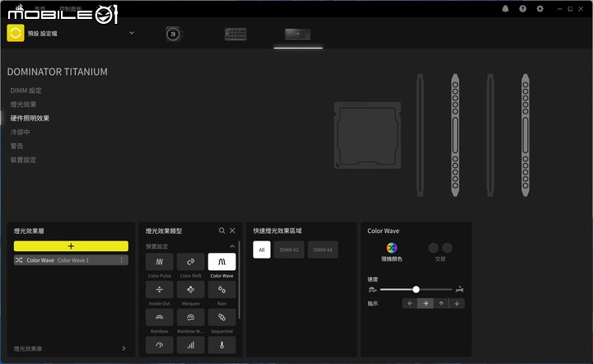
Task: Choose the Color Shift effect
Action: 190,262
